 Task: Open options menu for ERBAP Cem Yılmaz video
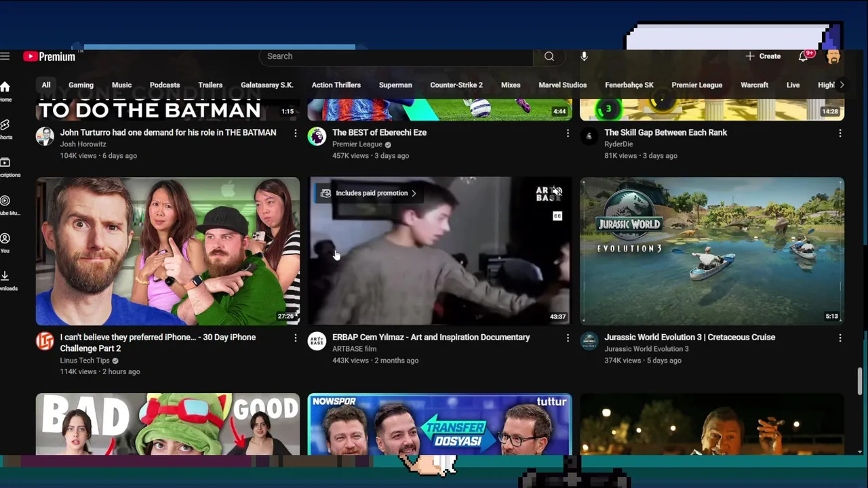point(568,338)
